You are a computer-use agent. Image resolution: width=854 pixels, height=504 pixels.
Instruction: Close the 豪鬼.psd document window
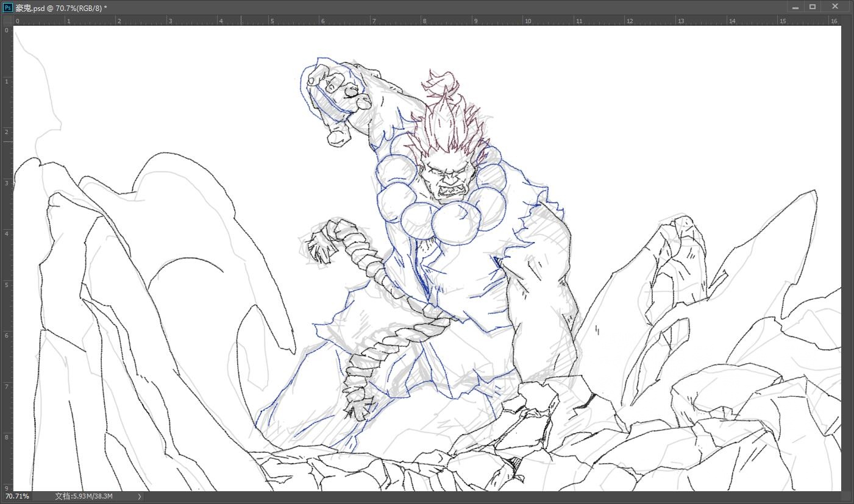click(x=834, y=7)
